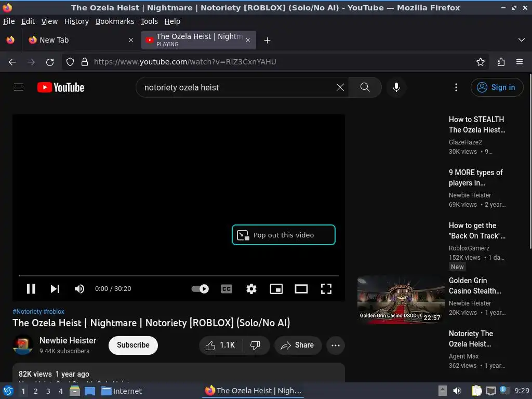Image resolution: width=532 pixels, height=399 pixels.
Task: Share the video
Action: click(x=298, y=345)
